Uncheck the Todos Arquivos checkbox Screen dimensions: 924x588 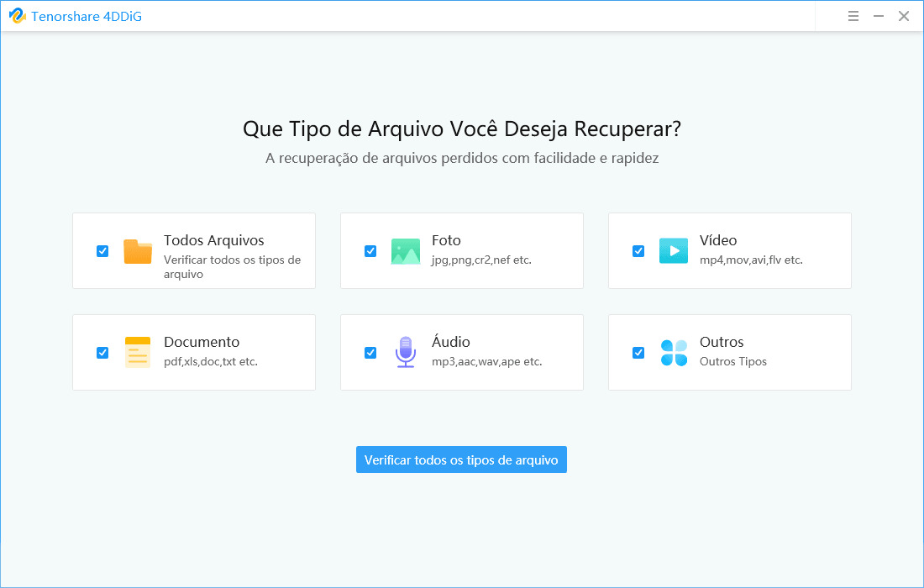tap(102, 251)
